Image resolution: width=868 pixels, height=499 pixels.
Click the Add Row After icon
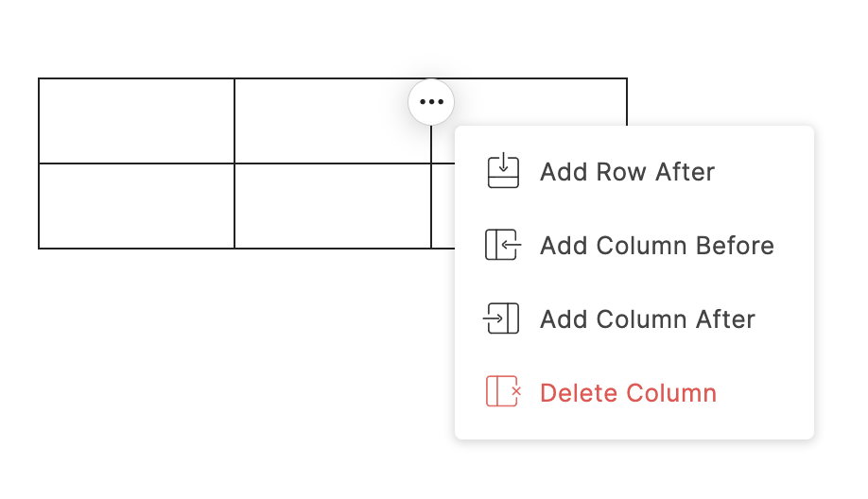(503, 171)
